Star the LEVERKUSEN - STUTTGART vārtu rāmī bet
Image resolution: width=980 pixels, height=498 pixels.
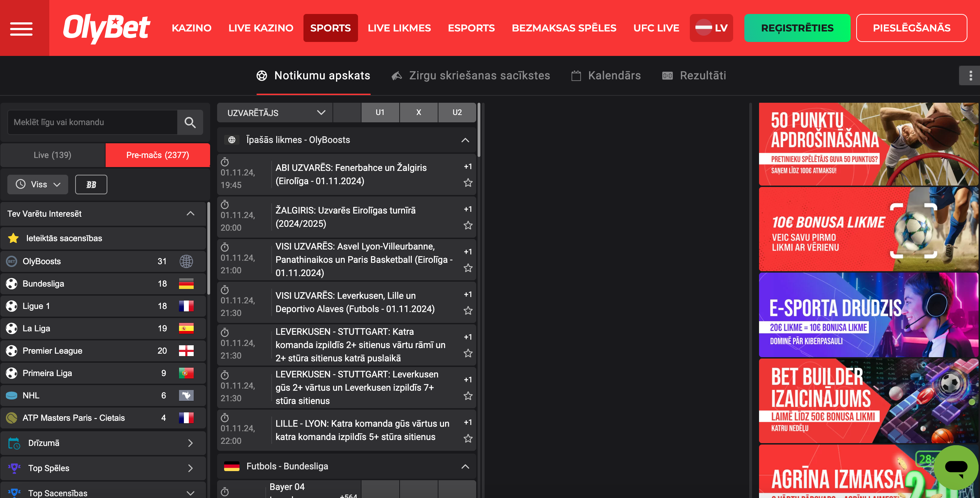click(468, 353)
